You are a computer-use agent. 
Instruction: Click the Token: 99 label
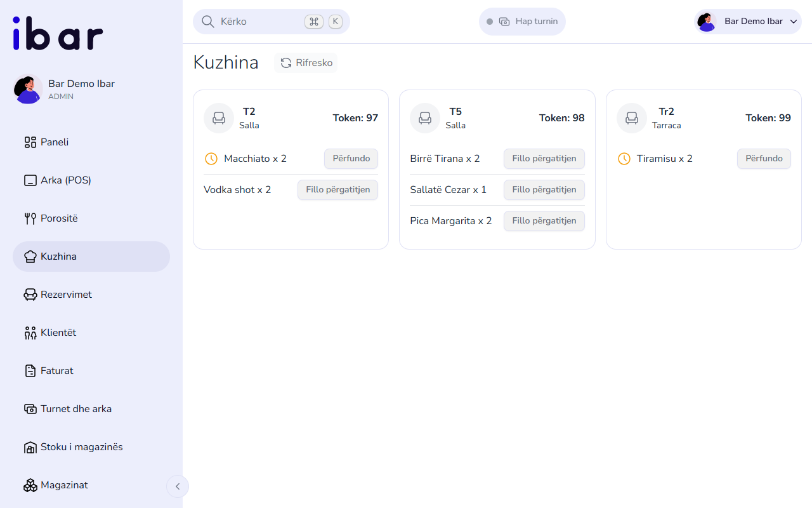pyautogui.click(x=768, y=118)
